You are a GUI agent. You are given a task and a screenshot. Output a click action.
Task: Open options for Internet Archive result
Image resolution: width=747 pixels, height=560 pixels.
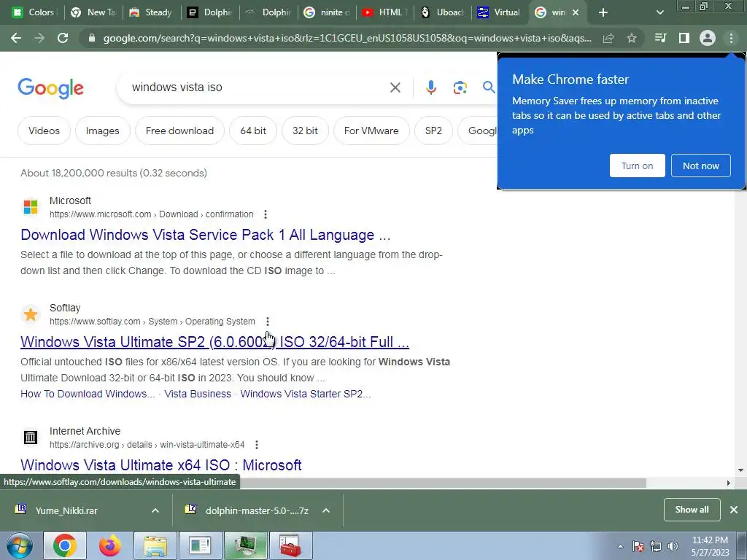click(257, 445)
